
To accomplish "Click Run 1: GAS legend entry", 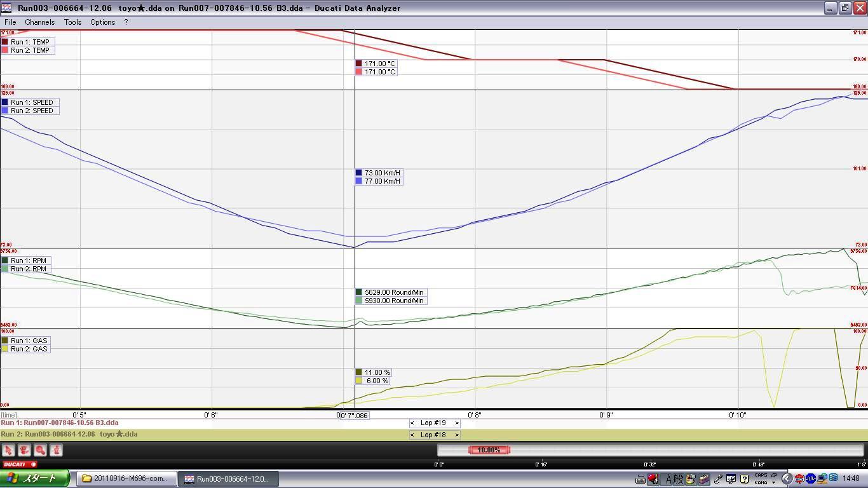I will tap(26, 341).
